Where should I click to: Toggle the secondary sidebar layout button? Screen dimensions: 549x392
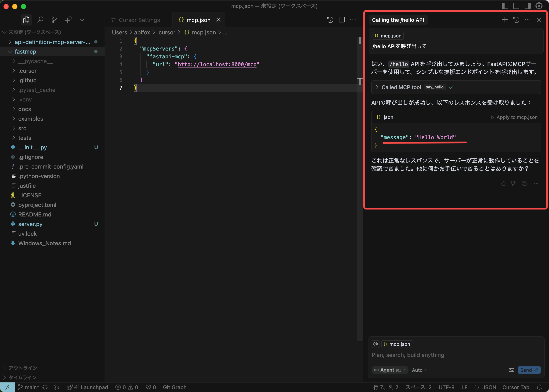tap(527, 6)
